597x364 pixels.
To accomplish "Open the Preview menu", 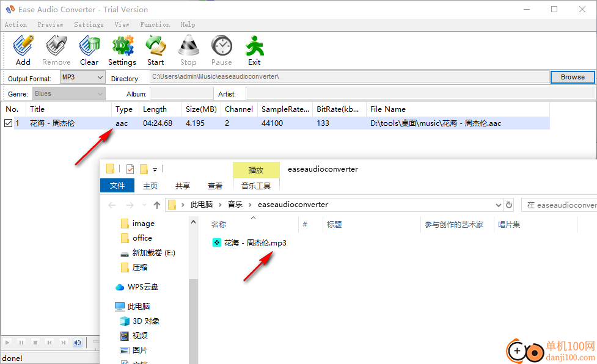I will pos(50,24).
